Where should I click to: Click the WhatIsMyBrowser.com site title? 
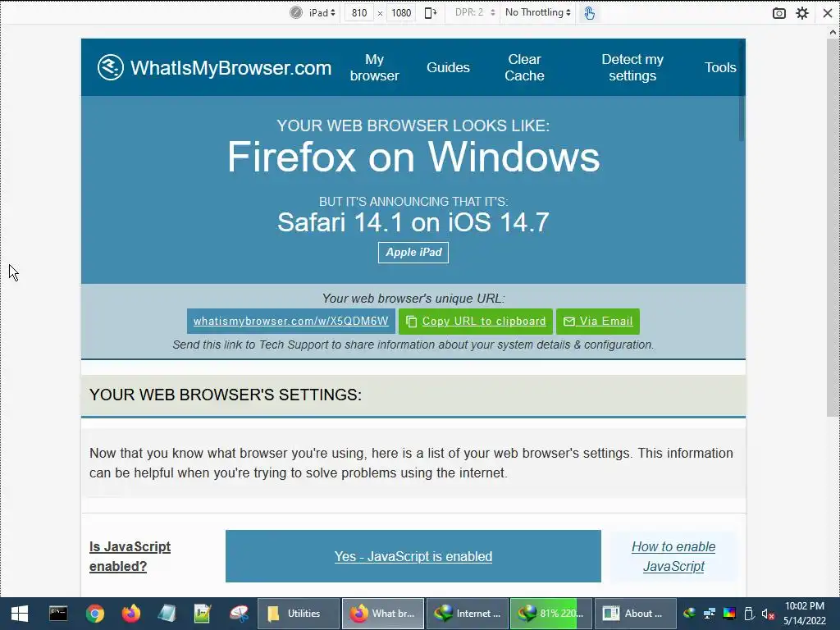(x=231, y=68)
